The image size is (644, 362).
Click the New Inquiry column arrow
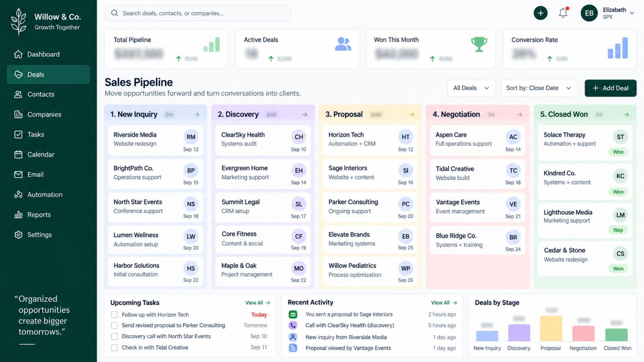coord(197,115)
